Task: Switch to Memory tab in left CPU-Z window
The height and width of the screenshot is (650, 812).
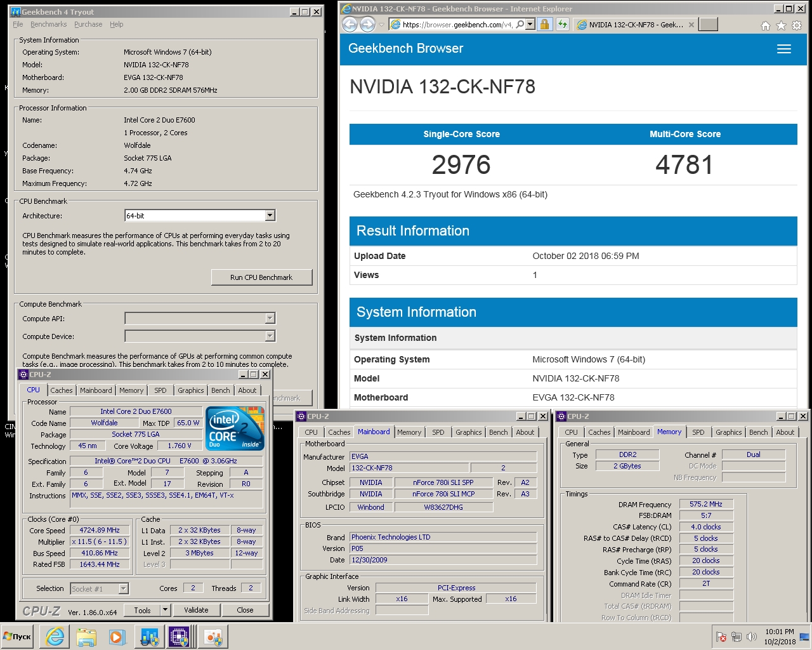Action: click(131, 390)
